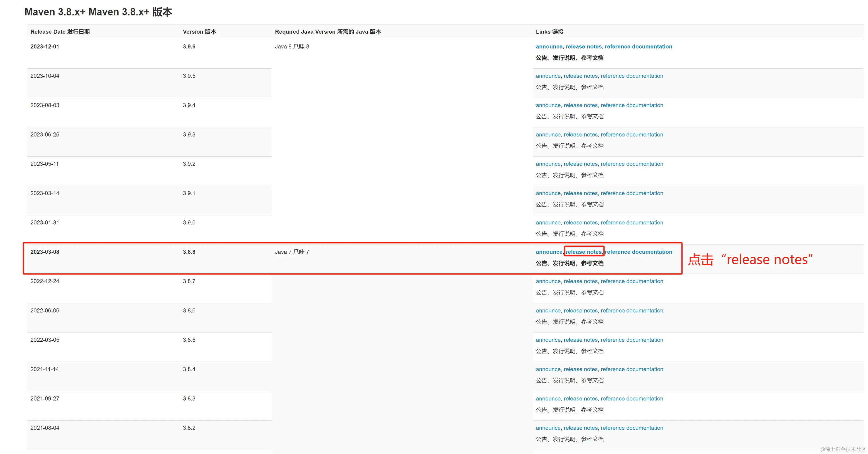
Task: Open reference documentation for version 3.9.3
Action: [631, 134]
